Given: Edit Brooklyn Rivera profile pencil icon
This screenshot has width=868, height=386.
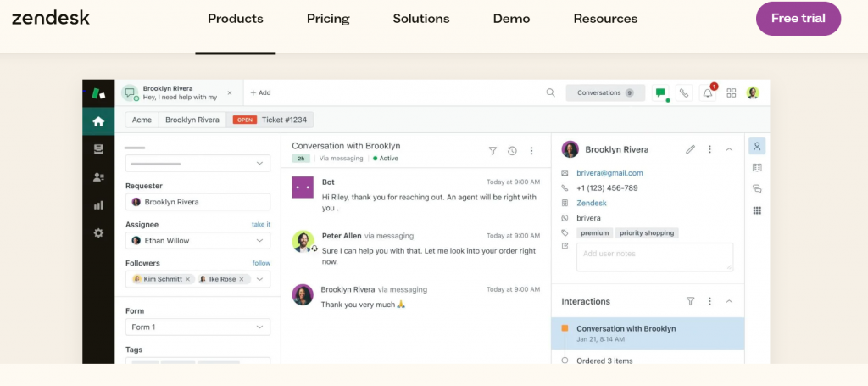Looking at the screenshot, I should click(690, 149).
